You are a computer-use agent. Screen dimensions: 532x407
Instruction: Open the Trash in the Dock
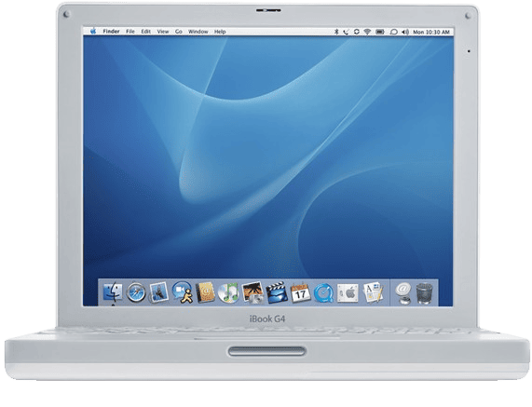tap(425, 293)
